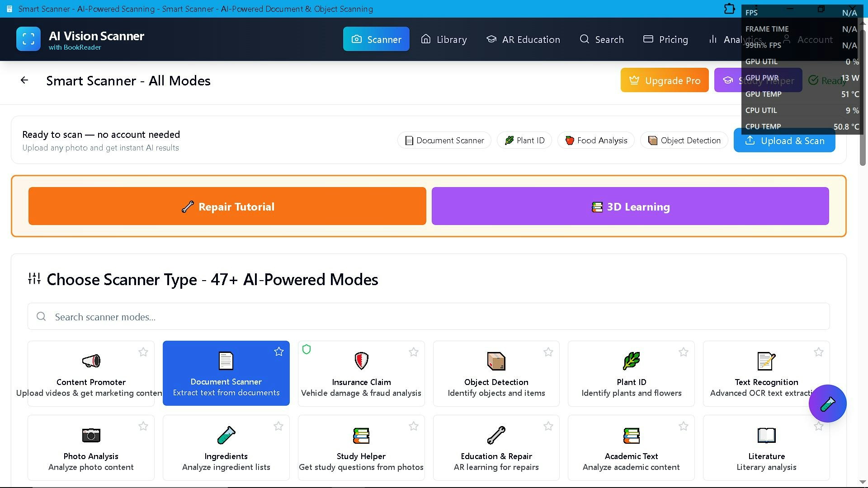Click the Education & Repair wrench icon
The width and height of the screenshot is (868, 488).
[x=496, y=435]
